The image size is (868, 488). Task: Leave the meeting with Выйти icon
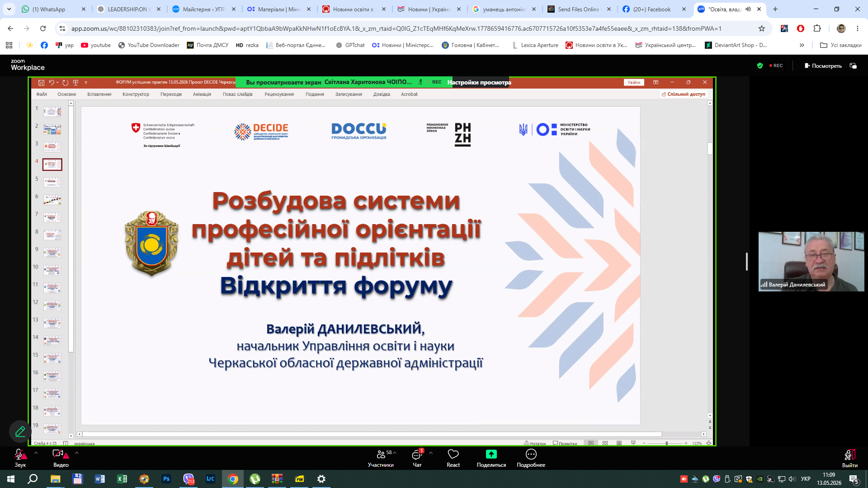tap(850, 455)
